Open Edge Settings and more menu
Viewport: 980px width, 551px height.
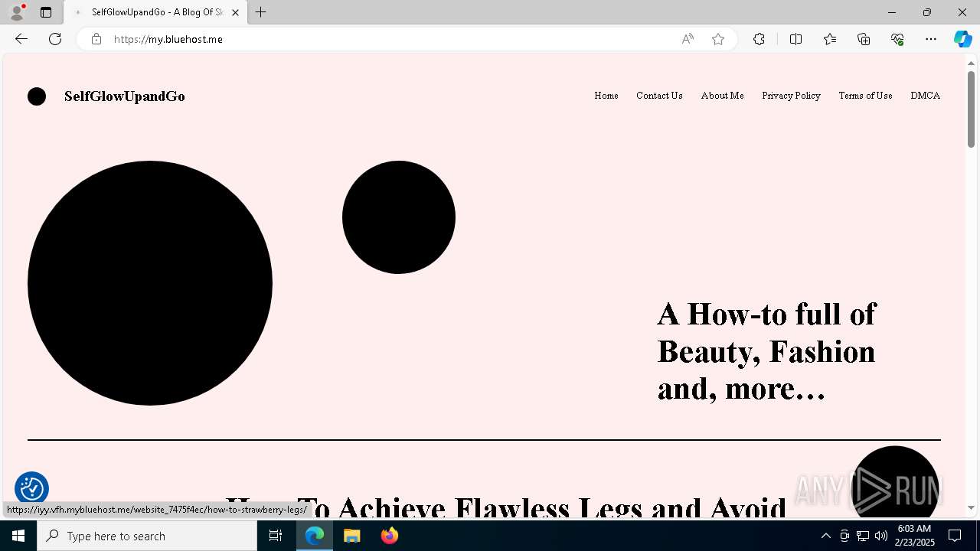point(931,39)
